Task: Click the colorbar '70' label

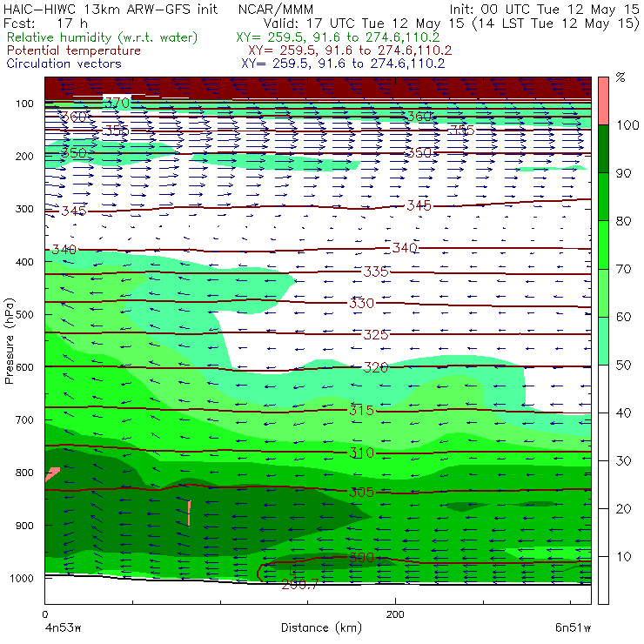Action: (x=623, y=269)
